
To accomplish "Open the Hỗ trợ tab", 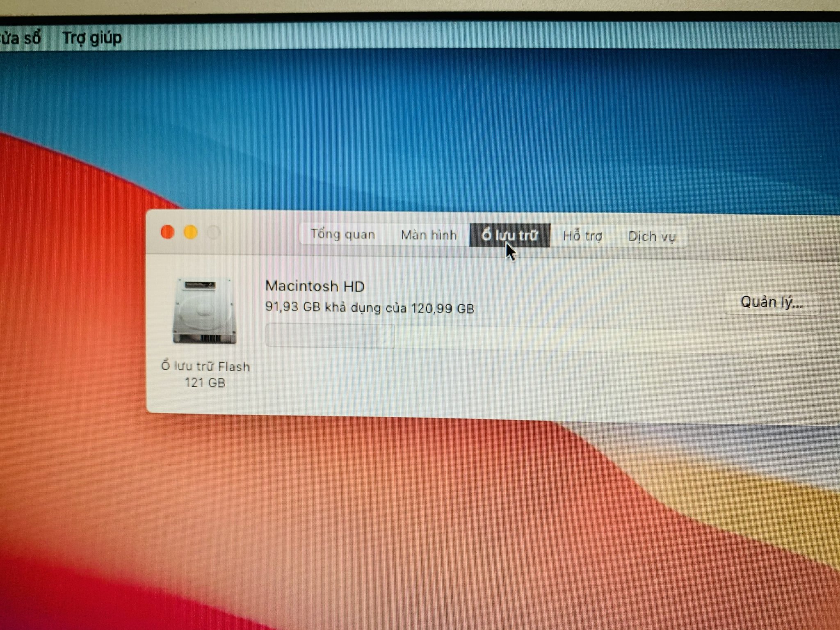I will (x=582, y=236).
